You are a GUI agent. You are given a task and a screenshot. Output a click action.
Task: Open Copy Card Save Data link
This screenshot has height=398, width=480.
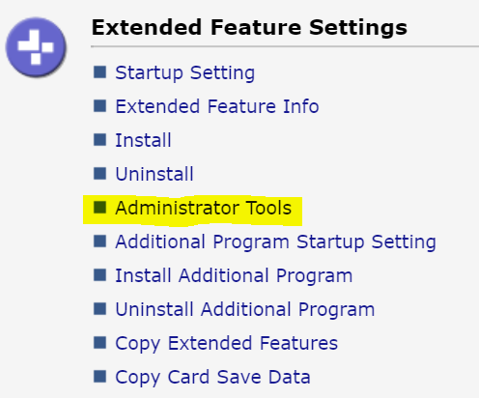click(213, 378)
